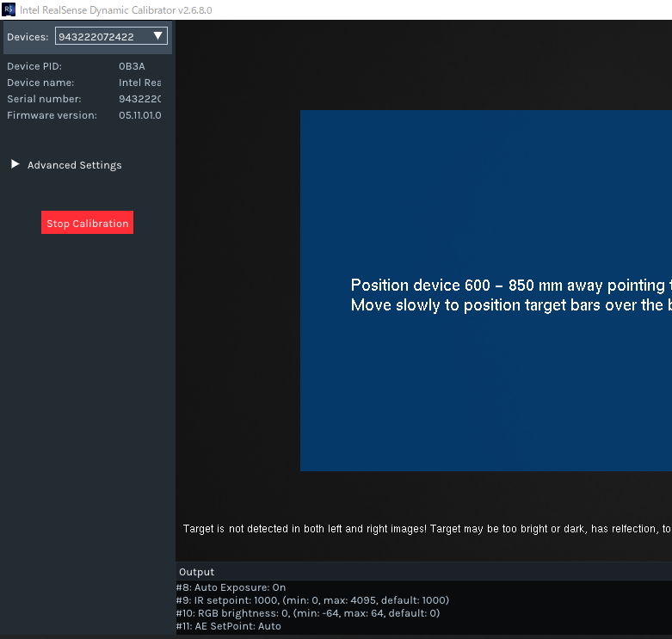The image size is (672, 639).
Task: Select the Device PID value 0B3A
Action: [x=132, y=66]
